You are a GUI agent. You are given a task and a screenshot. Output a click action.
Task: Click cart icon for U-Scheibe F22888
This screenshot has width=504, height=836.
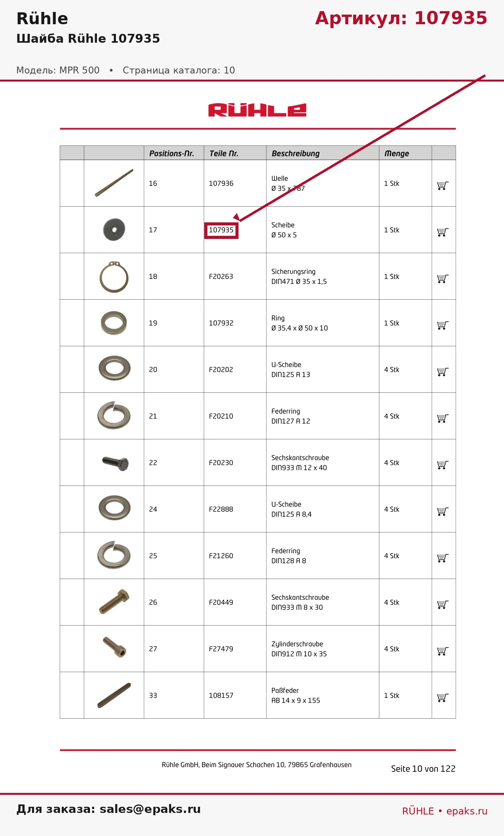(x=443, y=512)
